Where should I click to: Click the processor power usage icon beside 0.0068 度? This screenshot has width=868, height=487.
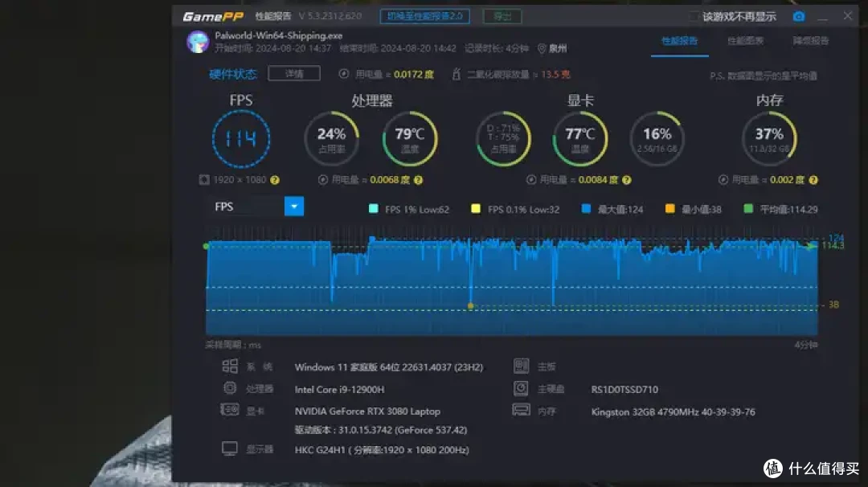point(323,180)
